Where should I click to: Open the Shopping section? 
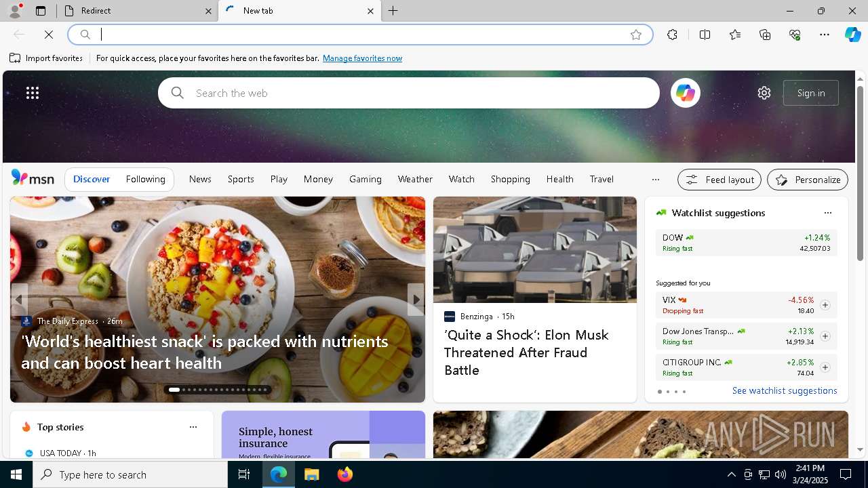tap(510, 179)
